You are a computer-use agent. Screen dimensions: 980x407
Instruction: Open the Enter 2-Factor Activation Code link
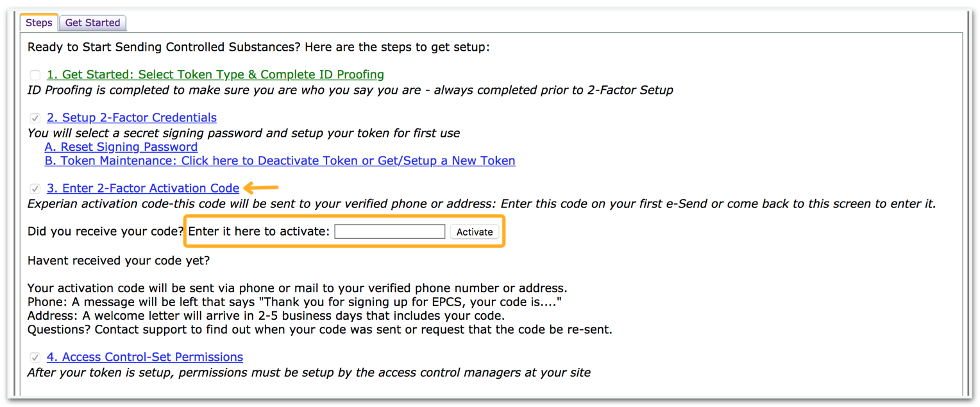[x=143, y=189]
